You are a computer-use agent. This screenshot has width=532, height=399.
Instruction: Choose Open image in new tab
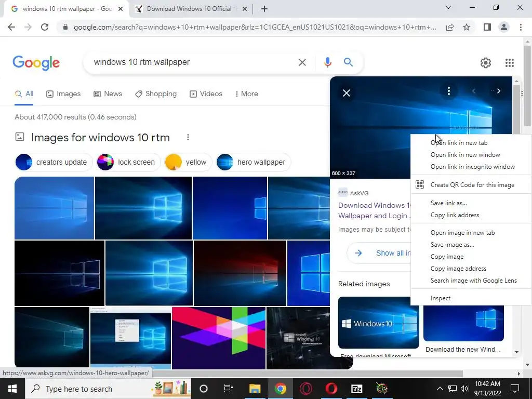[471, 233]
